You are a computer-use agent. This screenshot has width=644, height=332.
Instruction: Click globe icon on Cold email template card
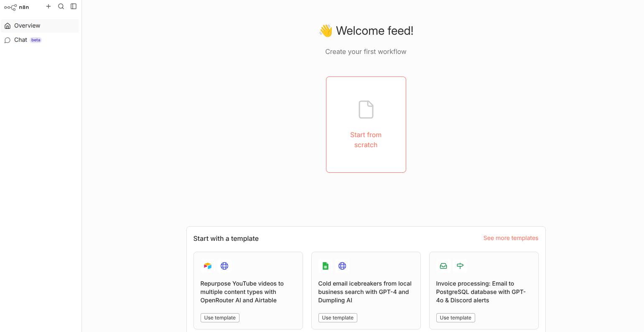tap(342, 266)
